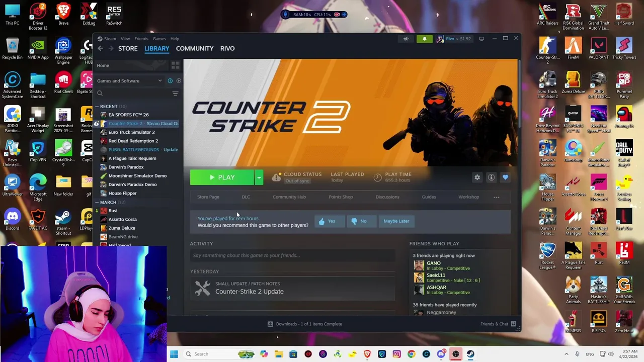Open the announcements megaphone in Steam
This screenshot has height=362, width=644.
click(x=406, y=39)
